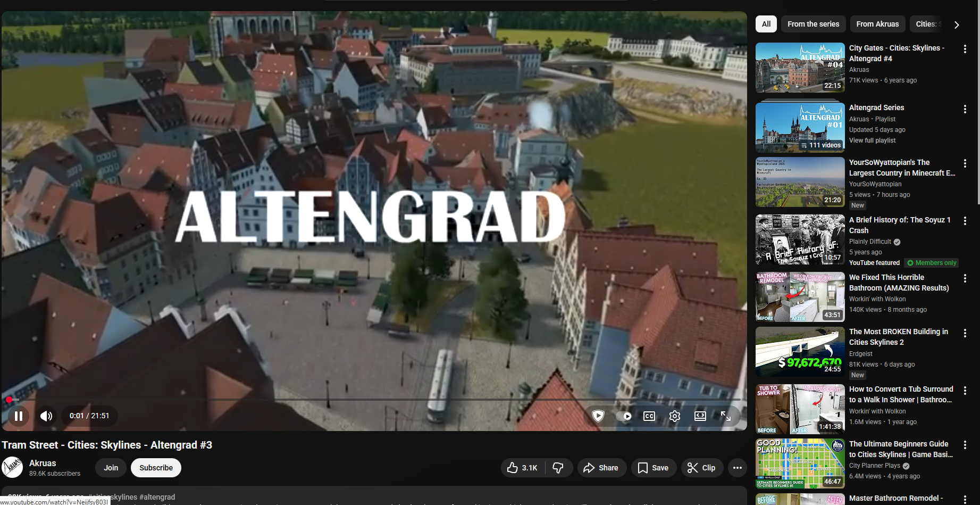Select the partially visible Cities chip

click(927, 24)
